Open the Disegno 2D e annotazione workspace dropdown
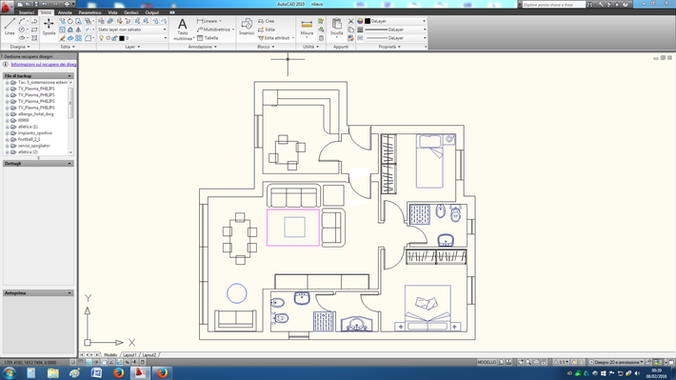Image resolution: width=676 pixels, height=380 pixels. click(617, 362)
